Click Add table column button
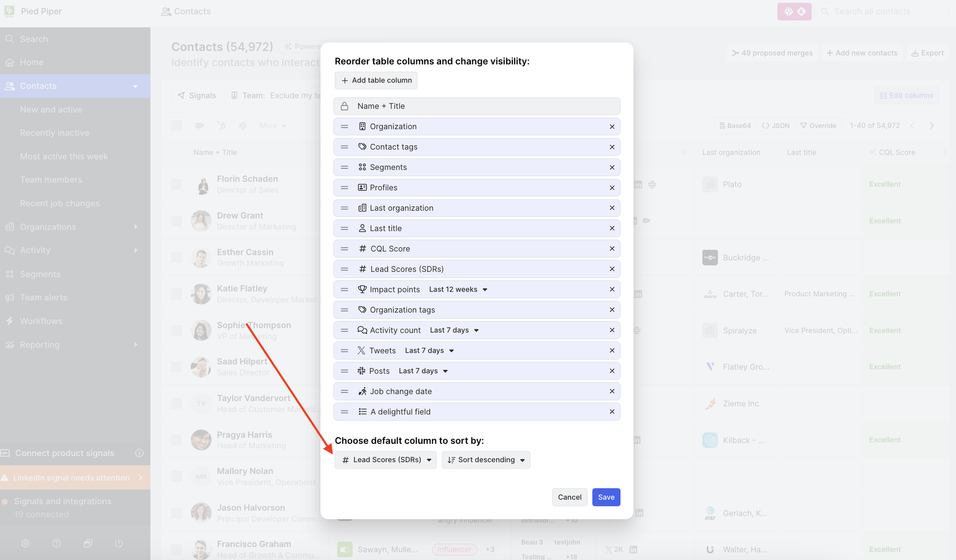 coord(376,80)
